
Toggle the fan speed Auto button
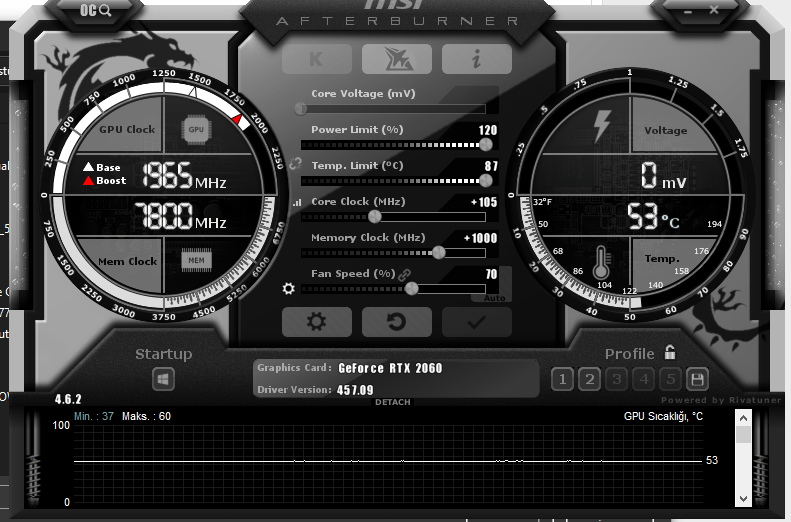(494, 298)
